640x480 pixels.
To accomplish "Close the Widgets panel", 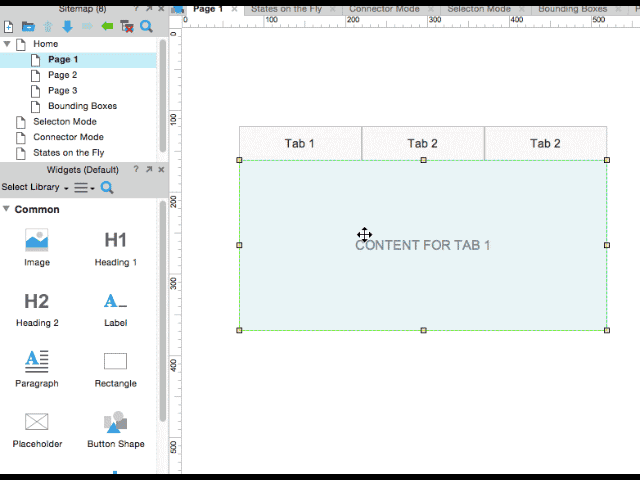I will (x=161, y=169).
